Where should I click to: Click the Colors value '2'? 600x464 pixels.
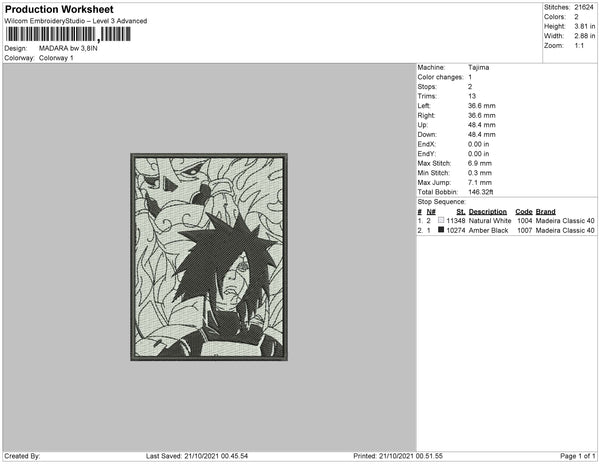tap(576, 17)
